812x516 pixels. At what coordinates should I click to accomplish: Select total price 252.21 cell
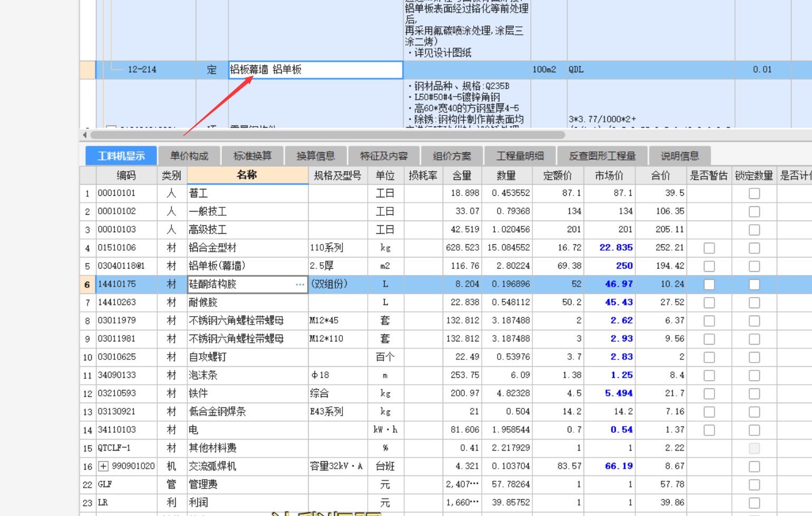click(x=661, y=247)
